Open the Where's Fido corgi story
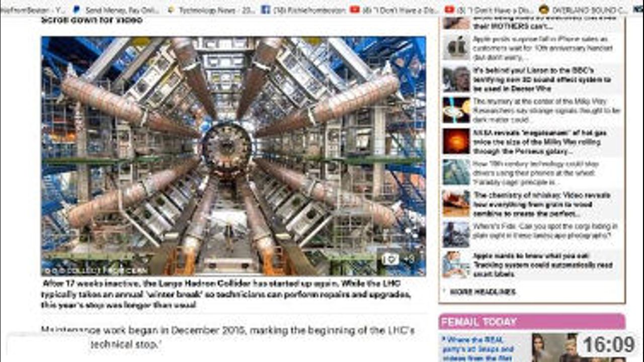644x362 pixels. click(x=545, y=231)
